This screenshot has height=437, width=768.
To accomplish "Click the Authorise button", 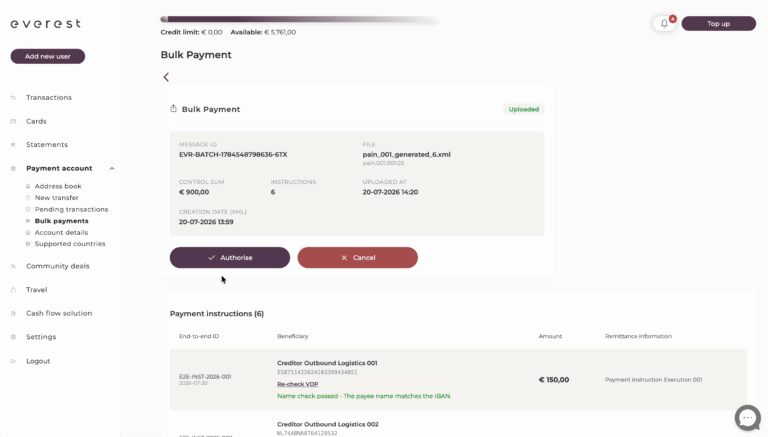I will coord(230,258).
